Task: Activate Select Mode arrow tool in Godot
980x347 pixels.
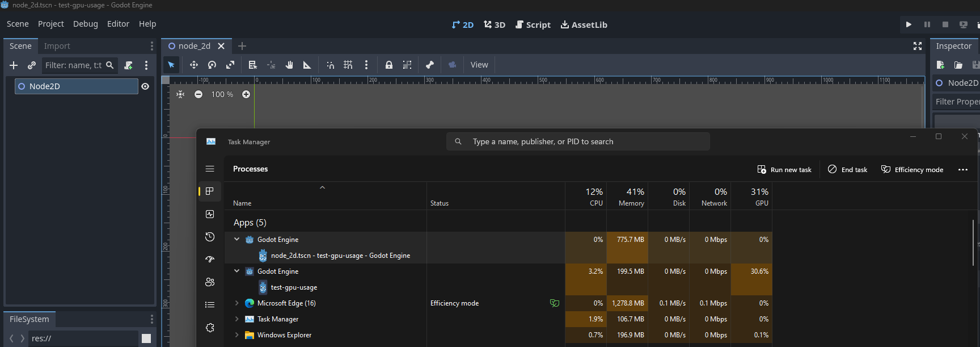Action: click(x=171, y=65)
